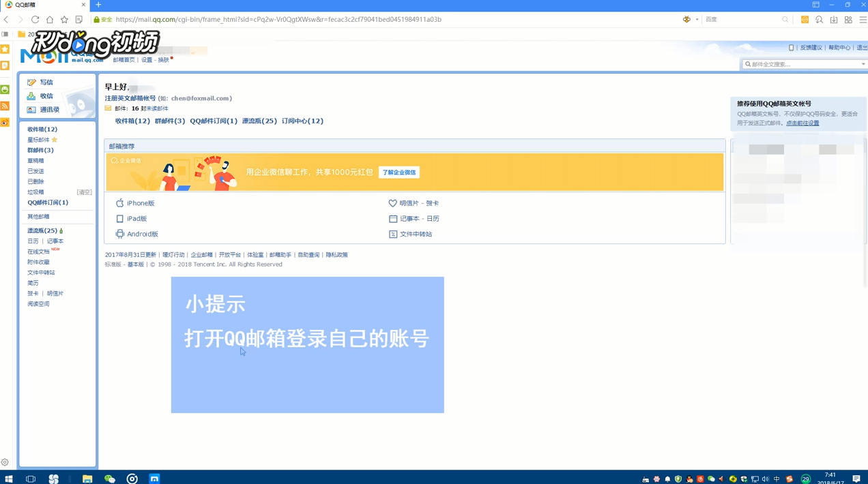The height and width of the screenshot is (484, 868).
Task: Click calendar icon beside 记事本 - 日历
Action: pos(393,219)
